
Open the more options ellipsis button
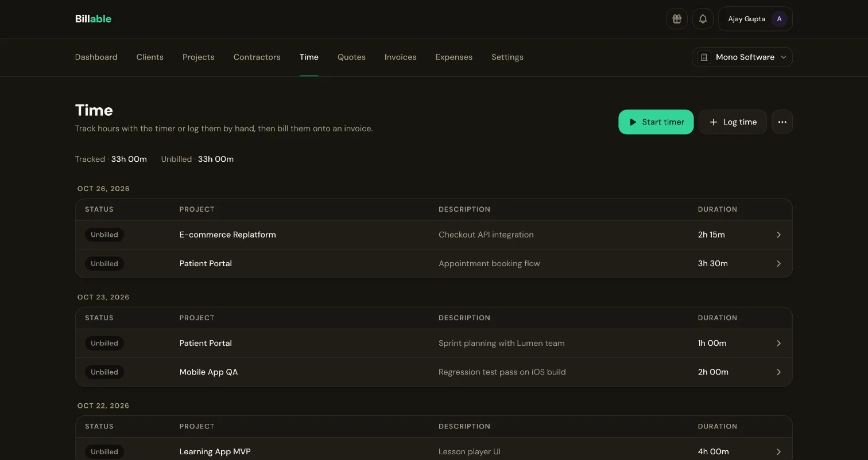[x=782, y=122]
